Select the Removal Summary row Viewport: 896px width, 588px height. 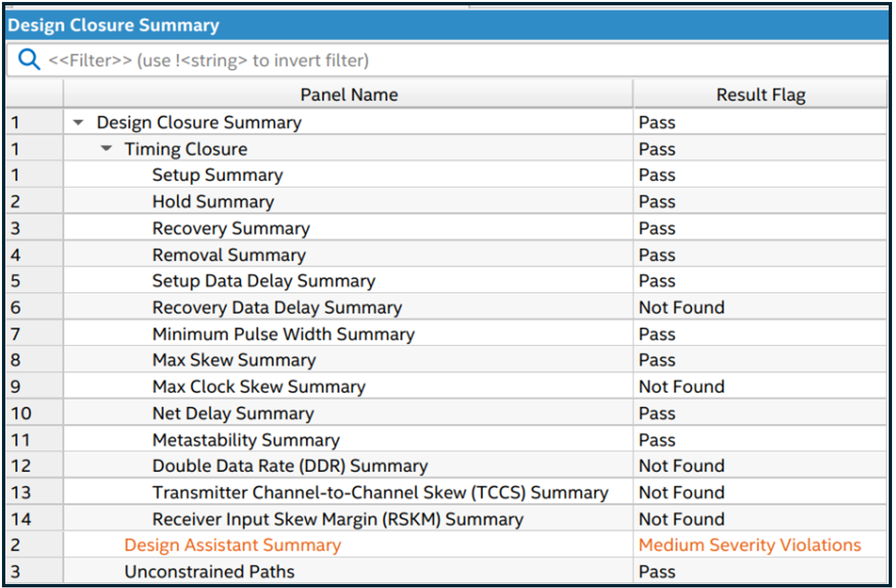click(229, 255)
